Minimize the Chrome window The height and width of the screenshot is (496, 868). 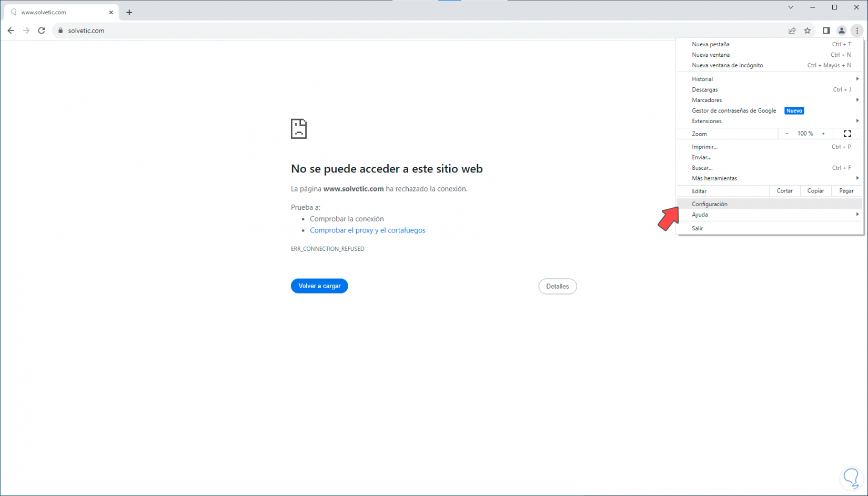(813, 7)
